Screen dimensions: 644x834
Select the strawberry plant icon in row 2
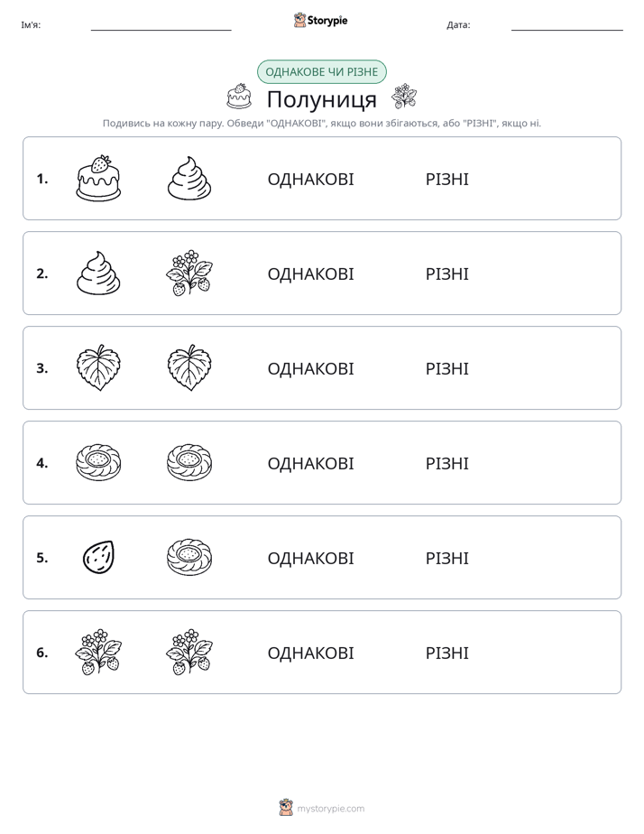[189, 273]
